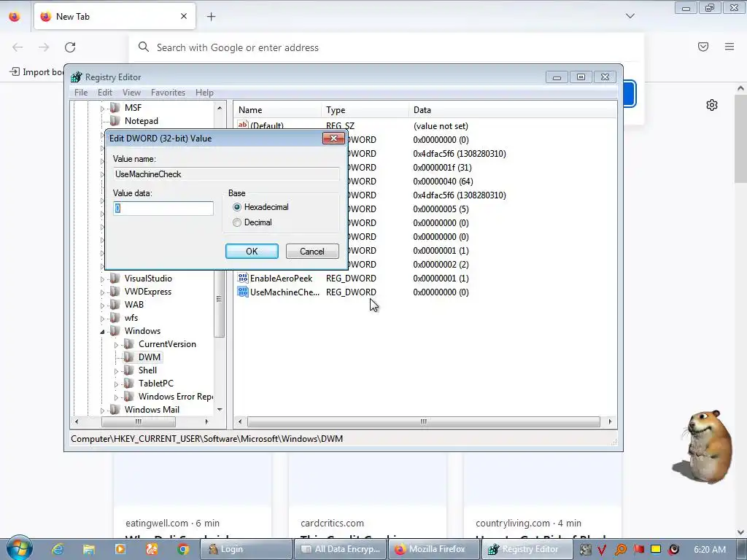Open Windows Explorer folder icon on taskbar

(89, 549)
